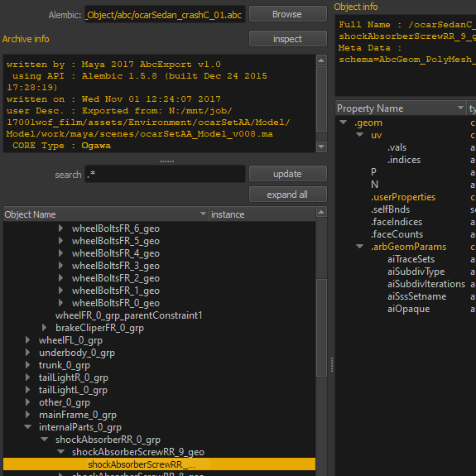Focus the Alembic file path field
Image resolution: width=476 pixels, height=476 pixels.
[165, 15]
